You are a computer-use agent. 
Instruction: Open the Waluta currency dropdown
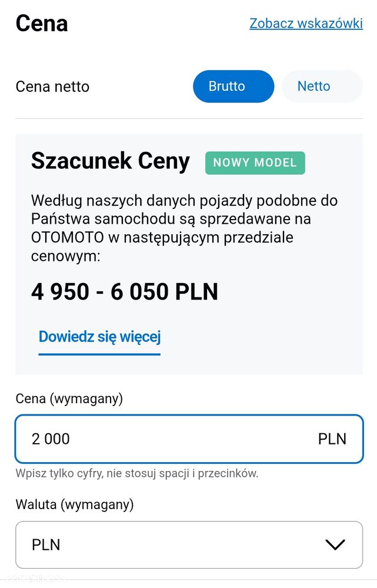pos(189,545)
